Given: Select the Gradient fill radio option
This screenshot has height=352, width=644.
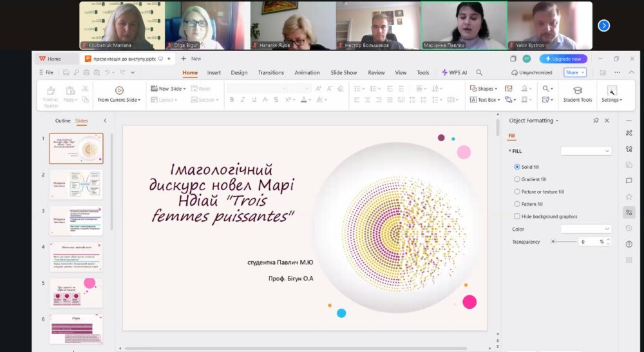Looking at the screenshot, I should 517,179.
